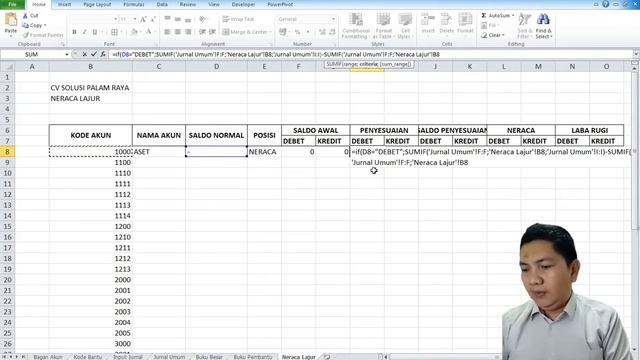Open the font size dropdown
This screenshot has height=360, width=640.
[135, 19]
